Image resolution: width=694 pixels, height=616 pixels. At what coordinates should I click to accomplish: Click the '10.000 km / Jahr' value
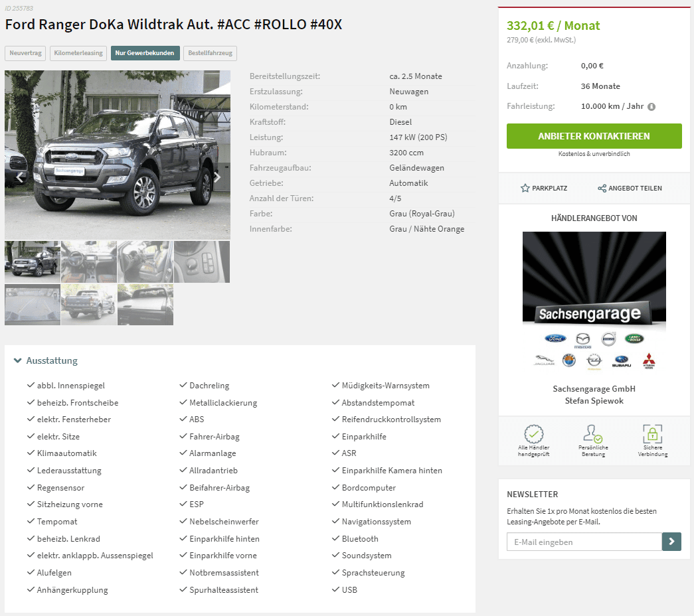coord(612,106)
